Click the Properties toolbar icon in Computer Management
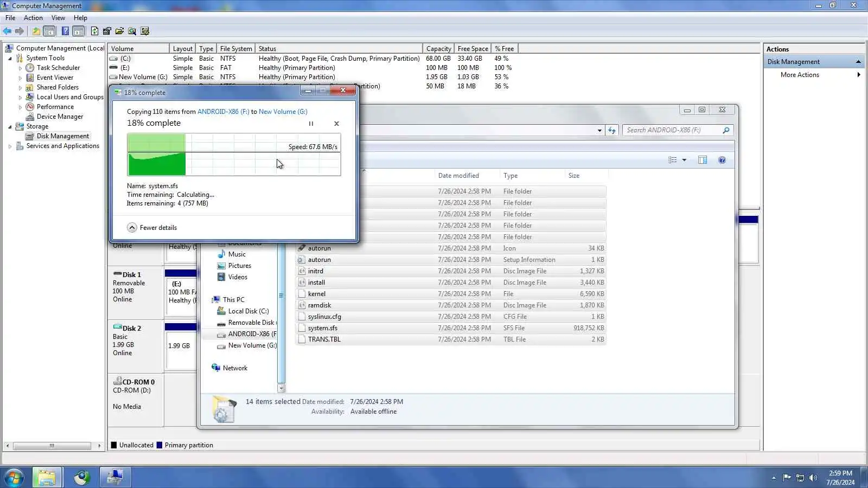 click(107, 31)
